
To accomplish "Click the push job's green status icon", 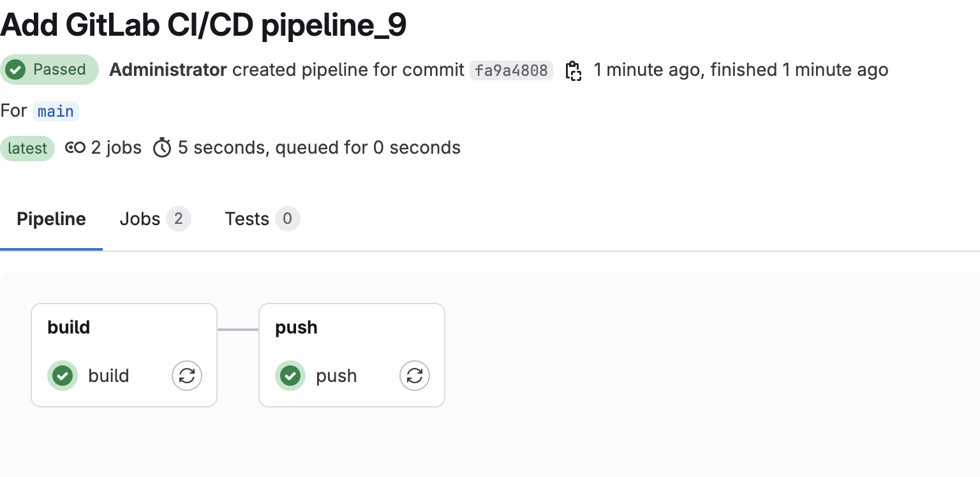I will coord(290,376).
